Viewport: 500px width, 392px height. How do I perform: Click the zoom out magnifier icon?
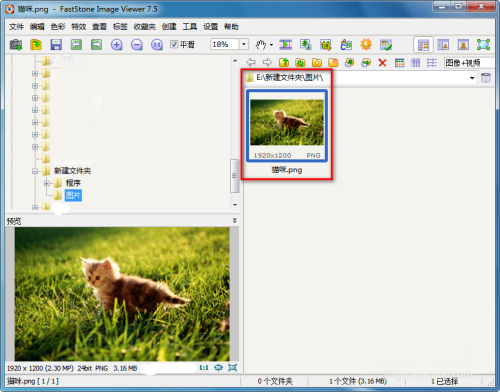[x=137, y=44]
